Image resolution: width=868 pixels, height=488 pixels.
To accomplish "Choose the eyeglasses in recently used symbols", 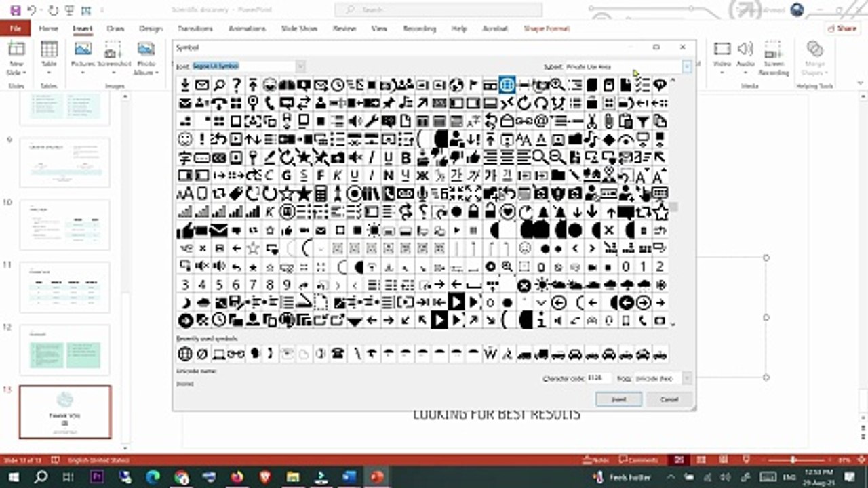I will coord(236,353).
